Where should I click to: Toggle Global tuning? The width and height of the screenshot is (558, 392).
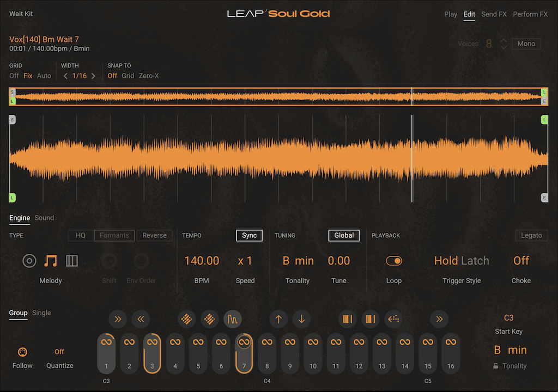click(x=344, y=236)
